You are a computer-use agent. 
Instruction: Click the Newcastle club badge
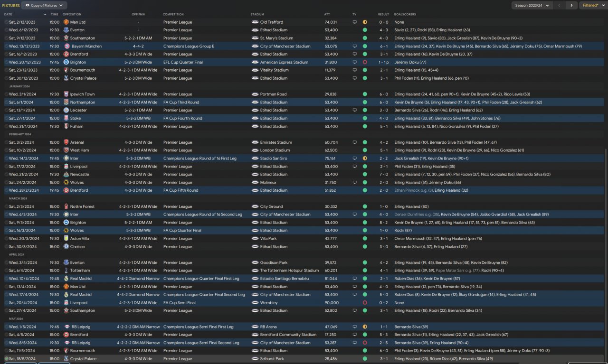[x=66, y=174]
